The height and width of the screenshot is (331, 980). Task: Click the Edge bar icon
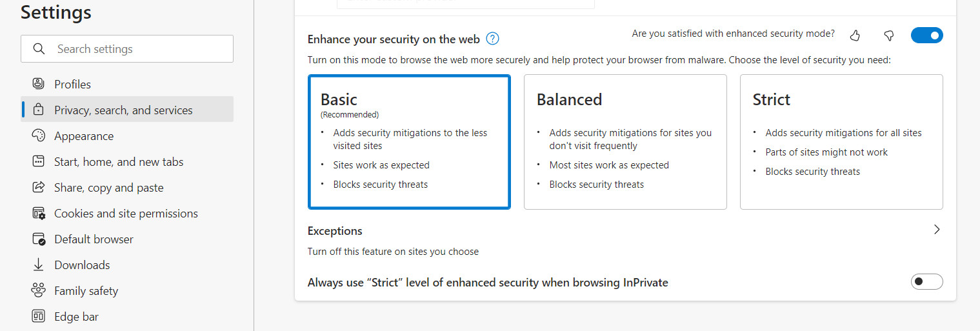(39, 317)
